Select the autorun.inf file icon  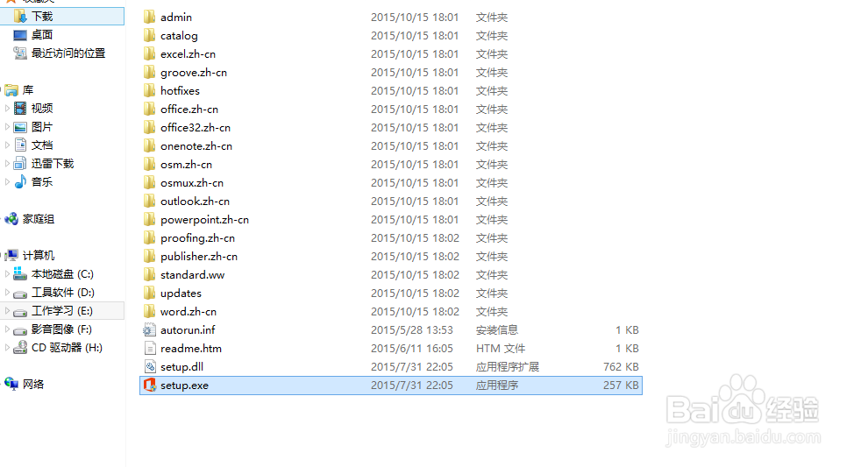149,330
